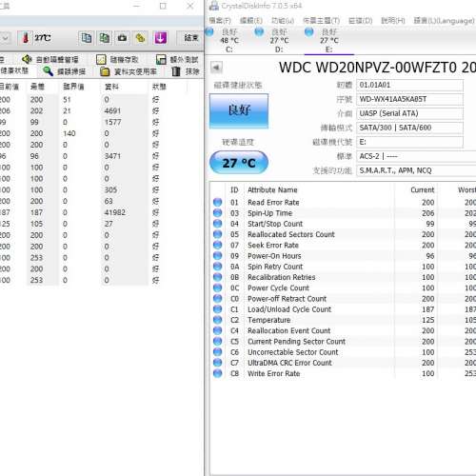476x476 pixels.
Task: Open the 檔案(F) menu in CrystalDiskInfo
Action: click(x=220, y=21)
